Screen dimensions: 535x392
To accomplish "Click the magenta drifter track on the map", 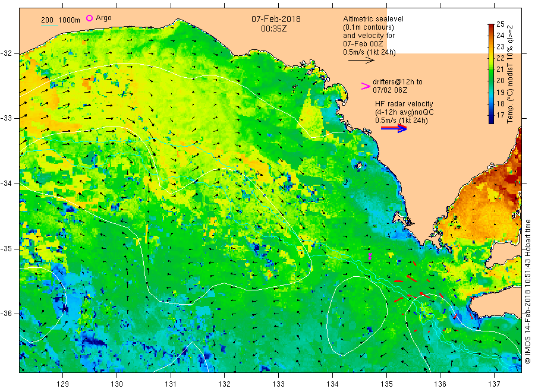I will (370, 256).
